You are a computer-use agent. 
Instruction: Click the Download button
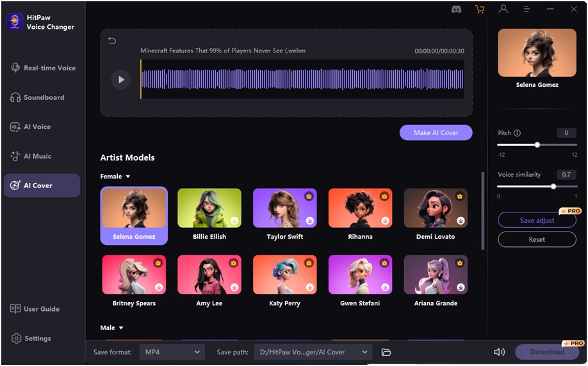tap(547, 352)
